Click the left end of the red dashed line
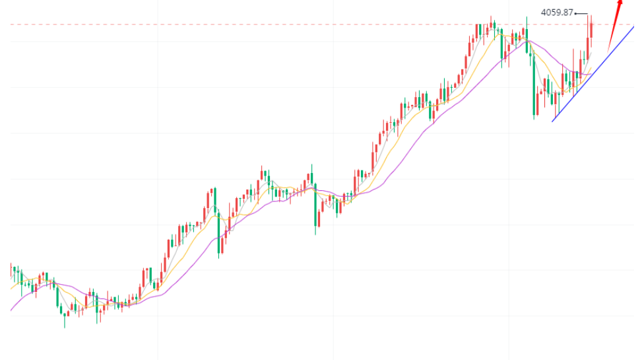The image size is (644, 360). pyautogui.click(x=12, y=25)
